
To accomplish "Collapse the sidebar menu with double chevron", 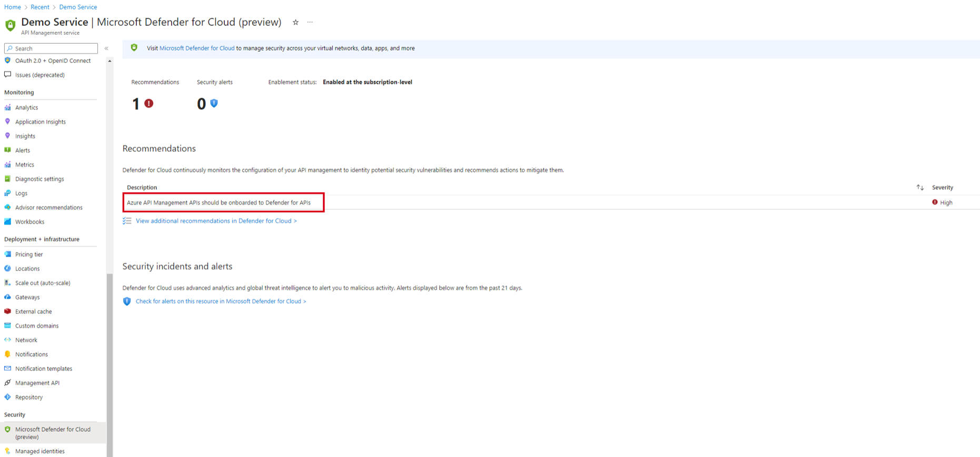I will 106,48.
